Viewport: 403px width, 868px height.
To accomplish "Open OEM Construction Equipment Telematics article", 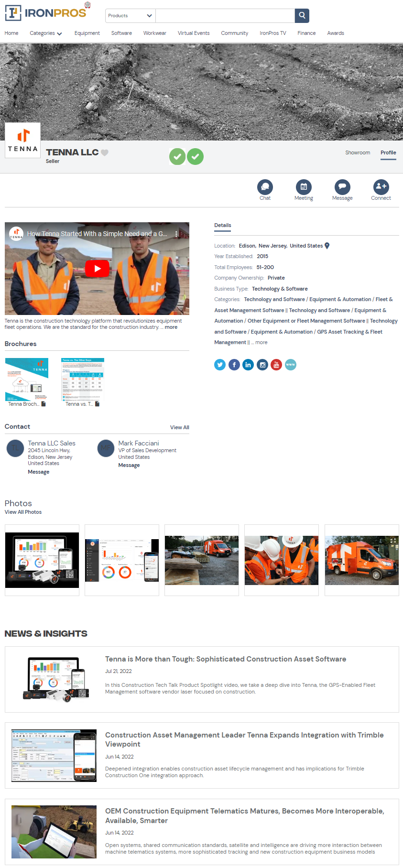I will click(x=245, y=816).
